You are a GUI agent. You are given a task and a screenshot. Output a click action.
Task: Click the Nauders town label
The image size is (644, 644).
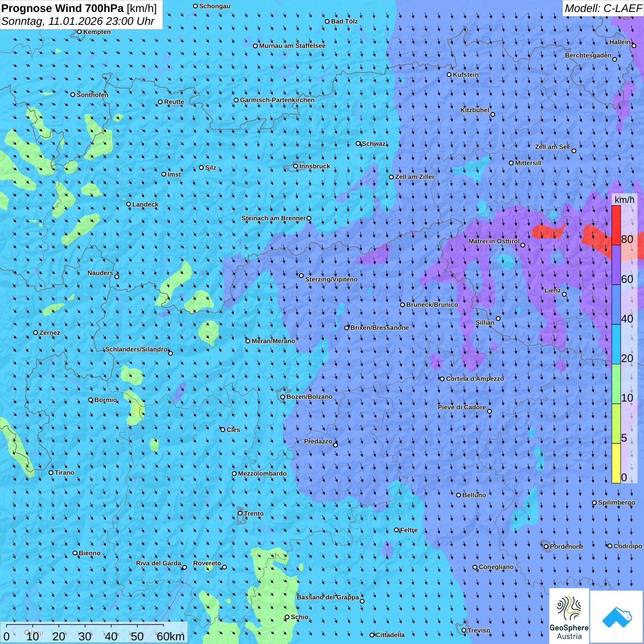pyautogui.click(x=100, y=273)
